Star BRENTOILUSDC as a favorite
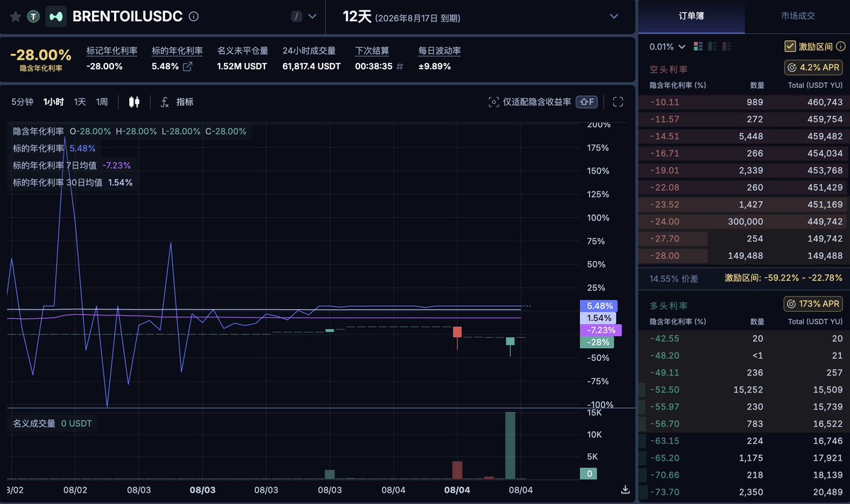This screenshot has height=504, width=850. coord(16,17)
